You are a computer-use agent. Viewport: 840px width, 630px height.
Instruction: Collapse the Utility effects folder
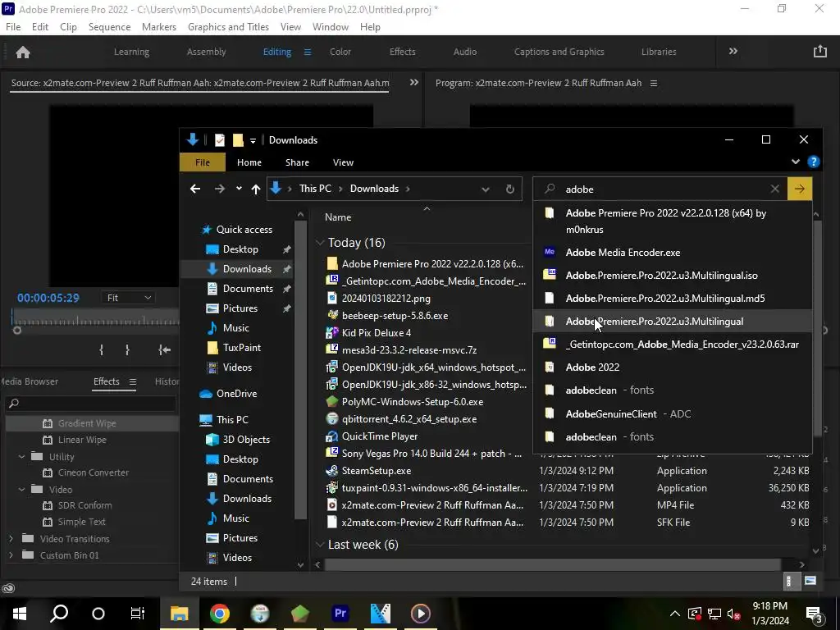pos(22,456)
